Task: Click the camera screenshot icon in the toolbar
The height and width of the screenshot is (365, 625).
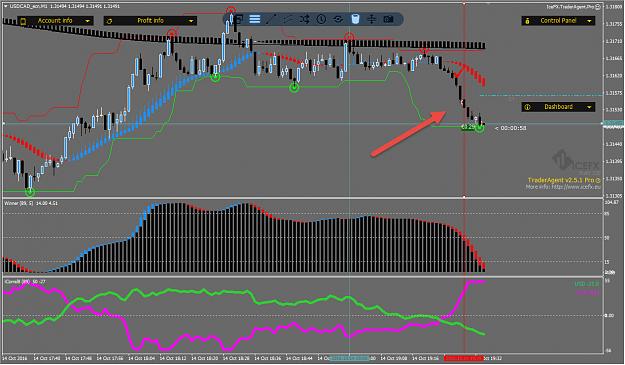Action: (389, 19)
